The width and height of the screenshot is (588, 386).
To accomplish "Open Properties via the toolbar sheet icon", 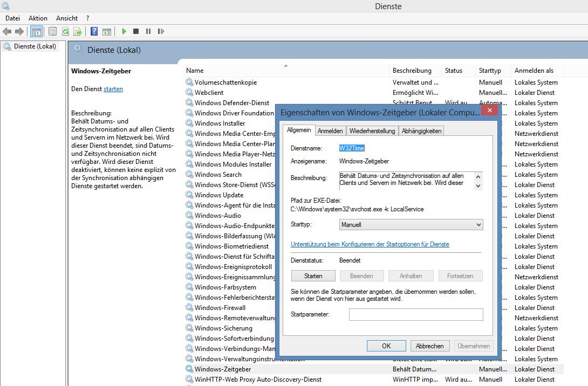I will tap(52, 31).
